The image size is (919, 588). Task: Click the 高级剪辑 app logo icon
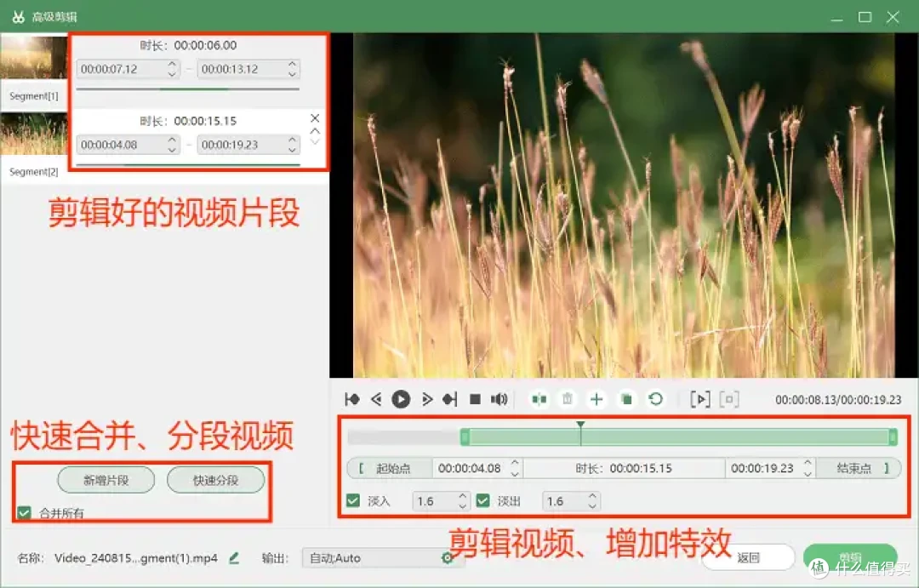[x=18, y=16]
